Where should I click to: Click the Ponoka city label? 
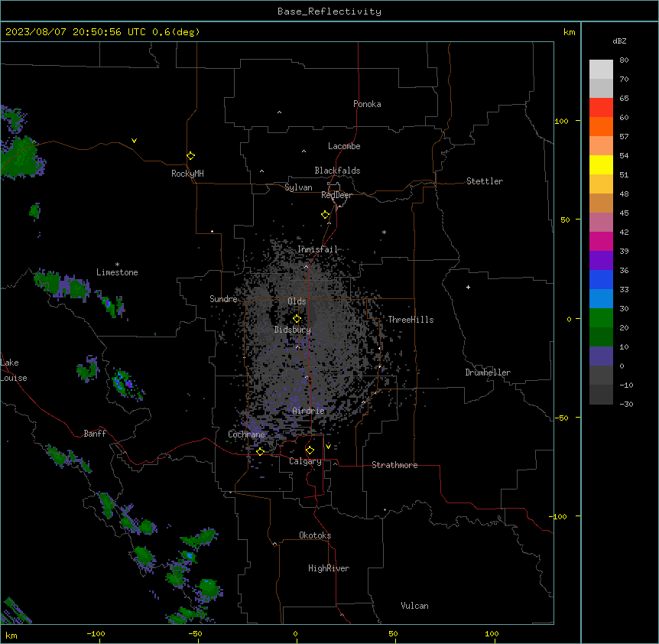tap(367, 104)
